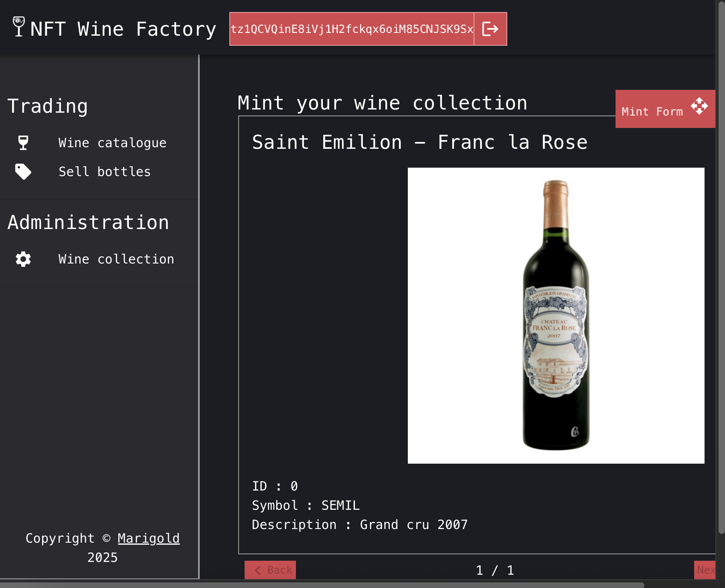
Task: Select the Wine catalogue glass icon
Action: [x=23, y=142]
